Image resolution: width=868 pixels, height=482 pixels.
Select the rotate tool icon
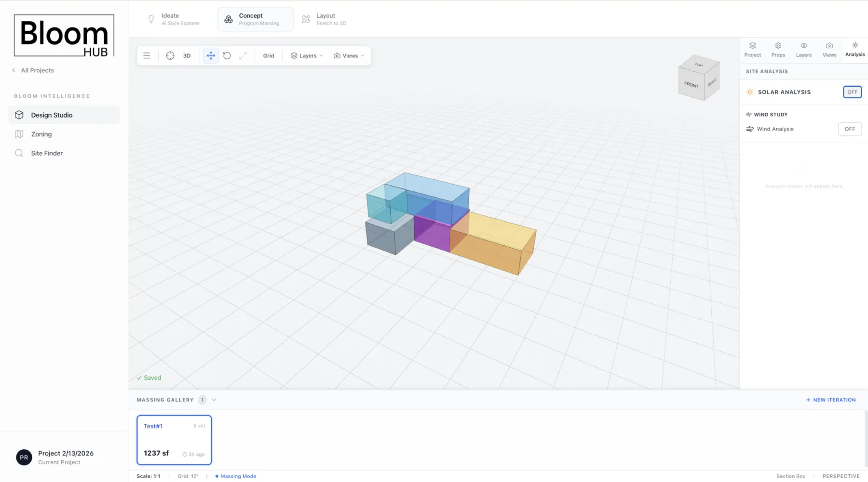tap(227, 56)
